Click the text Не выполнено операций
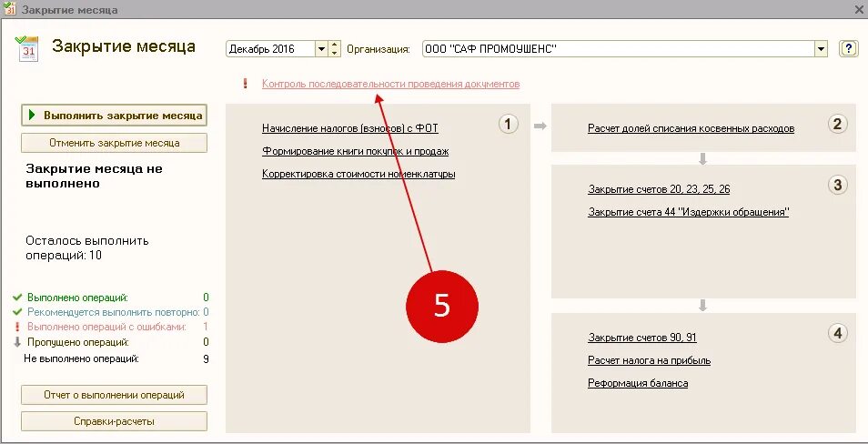Image resolution: width=868 pixels, height=444 pixels. click(x=81, y=358)
